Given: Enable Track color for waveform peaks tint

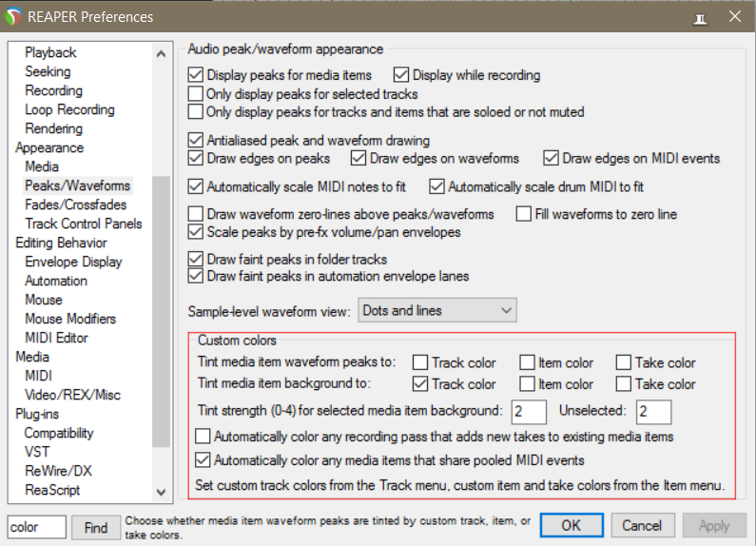Looking at the screenshot, I should pyautogui.click(x=420, y=362).
